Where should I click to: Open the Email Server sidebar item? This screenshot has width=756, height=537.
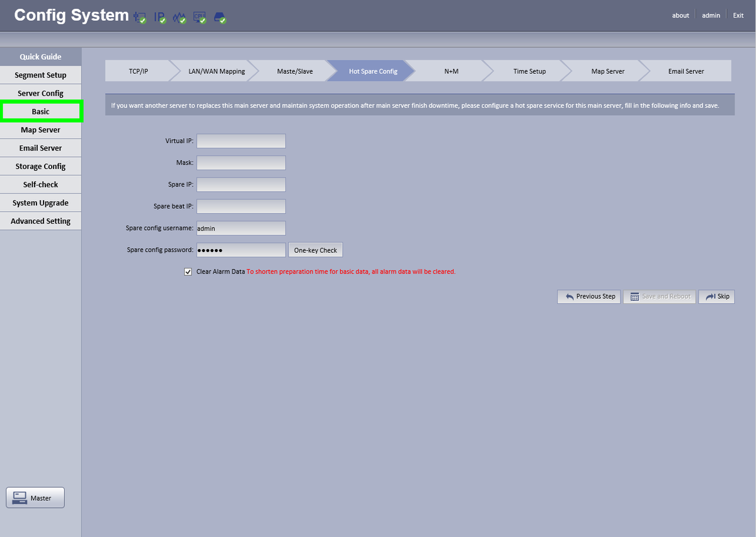(40, 148)
